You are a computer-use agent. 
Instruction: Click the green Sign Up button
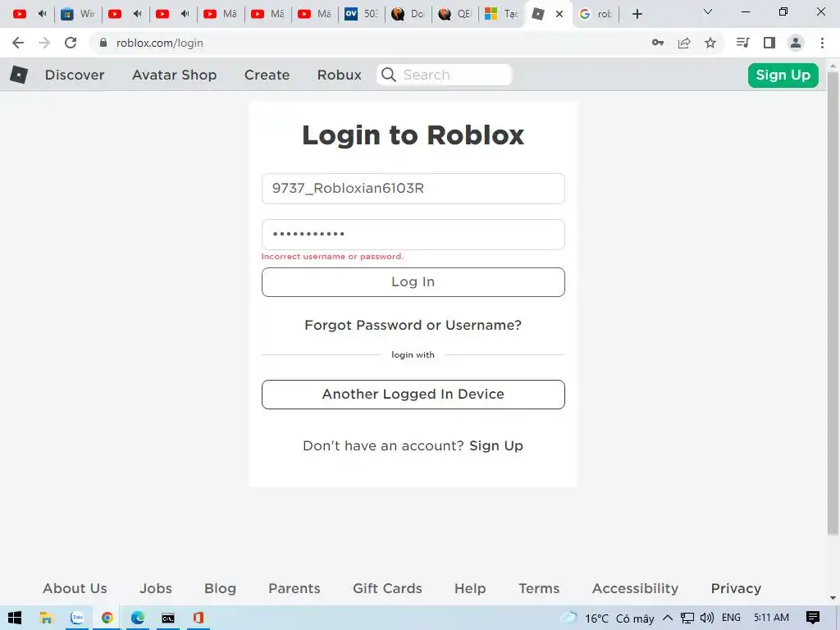[x=783, y=75]
